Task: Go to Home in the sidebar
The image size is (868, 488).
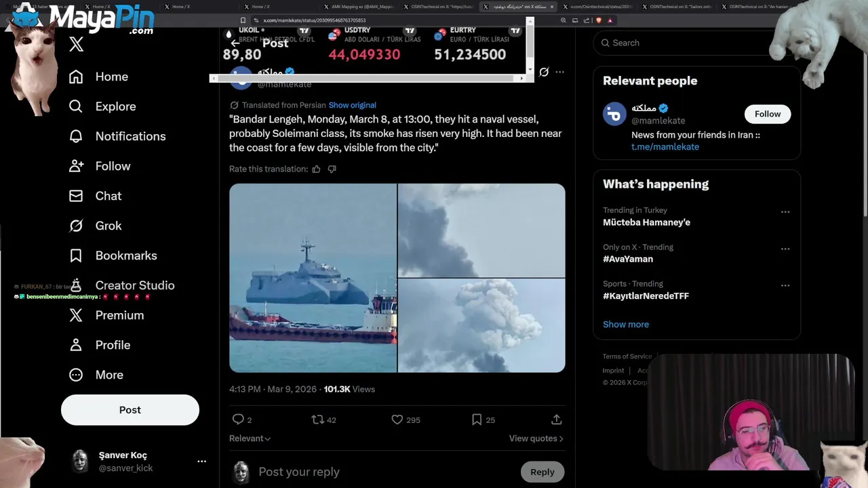Action: 98,77
